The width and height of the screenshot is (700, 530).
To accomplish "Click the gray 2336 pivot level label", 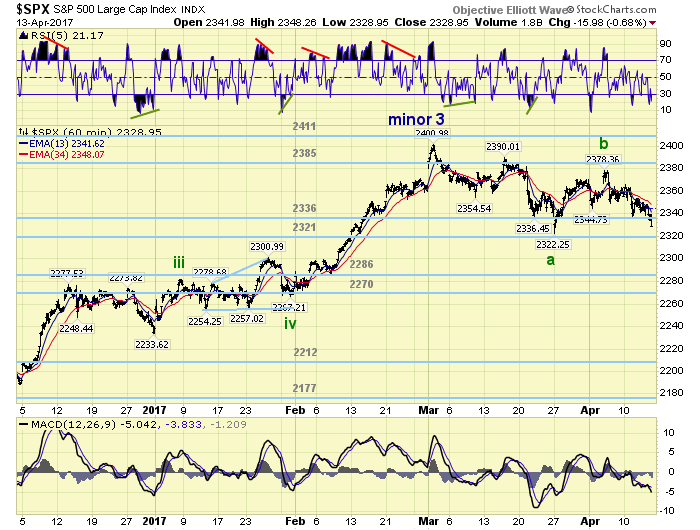I will (x=304, y=208).
